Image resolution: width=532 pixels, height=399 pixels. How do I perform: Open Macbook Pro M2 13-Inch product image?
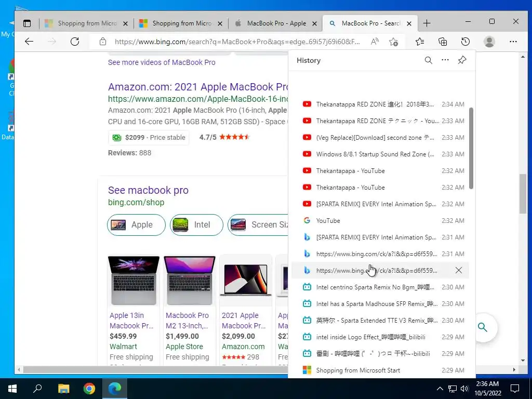[x=190, y=281]
